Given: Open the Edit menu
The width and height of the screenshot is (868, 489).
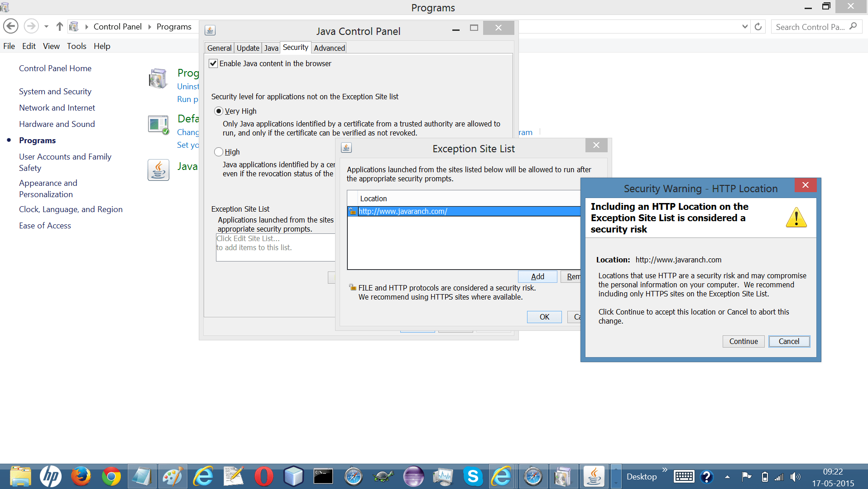Looking at the screenshot, I should 29,46.
